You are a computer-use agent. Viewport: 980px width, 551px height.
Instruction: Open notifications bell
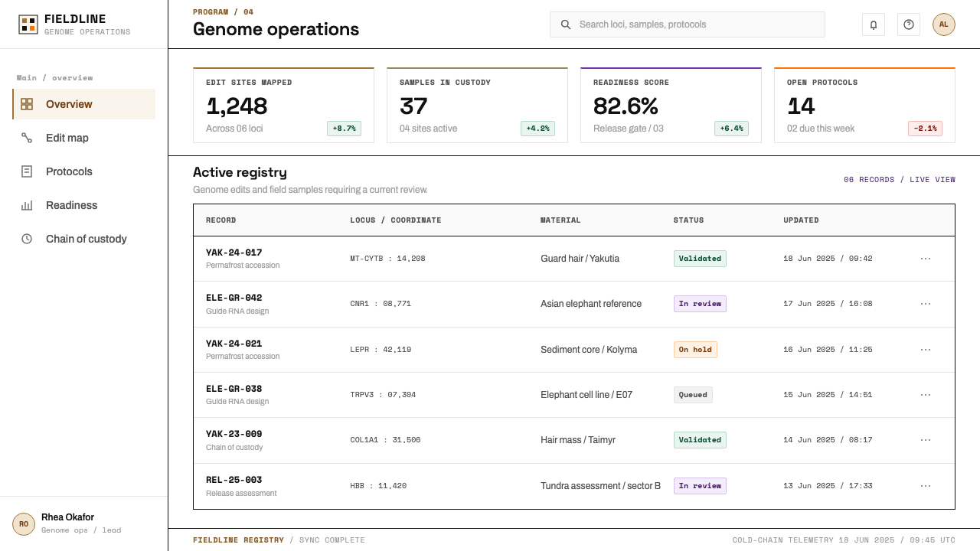(x=874, y=24)
